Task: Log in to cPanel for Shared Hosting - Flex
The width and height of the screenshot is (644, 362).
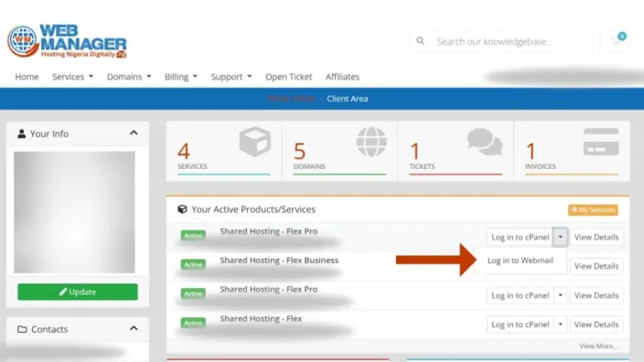Action: click(520, 325)
